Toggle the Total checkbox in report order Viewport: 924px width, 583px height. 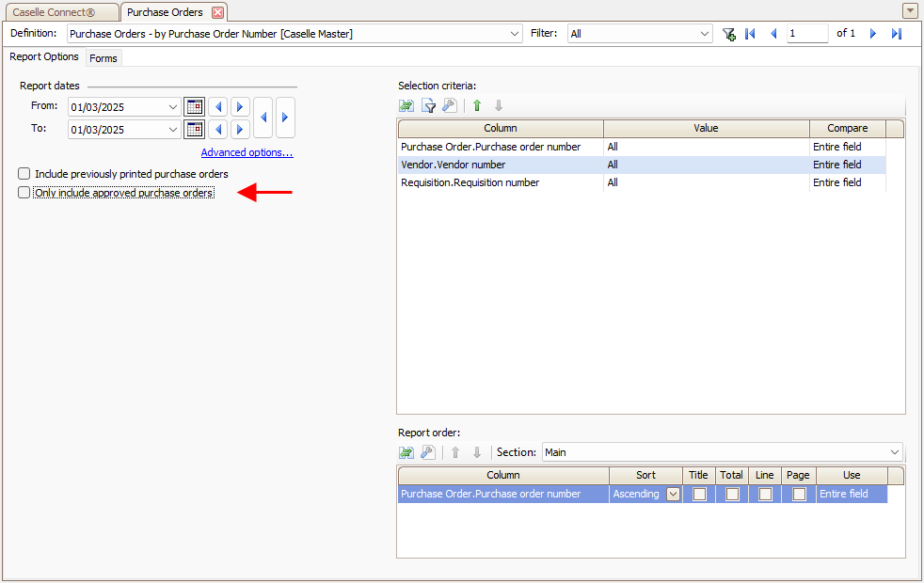pos(732,494)
